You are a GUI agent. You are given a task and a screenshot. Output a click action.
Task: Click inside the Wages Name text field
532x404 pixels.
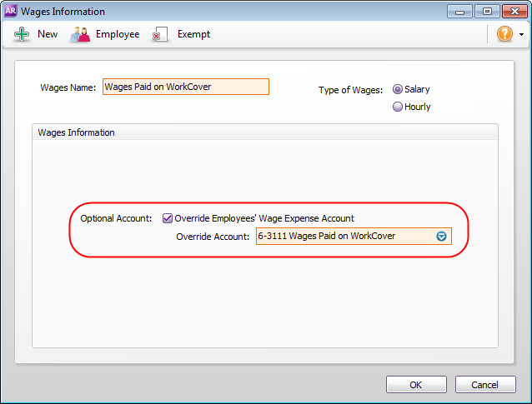pyautogui.click(x=185, y=87)
